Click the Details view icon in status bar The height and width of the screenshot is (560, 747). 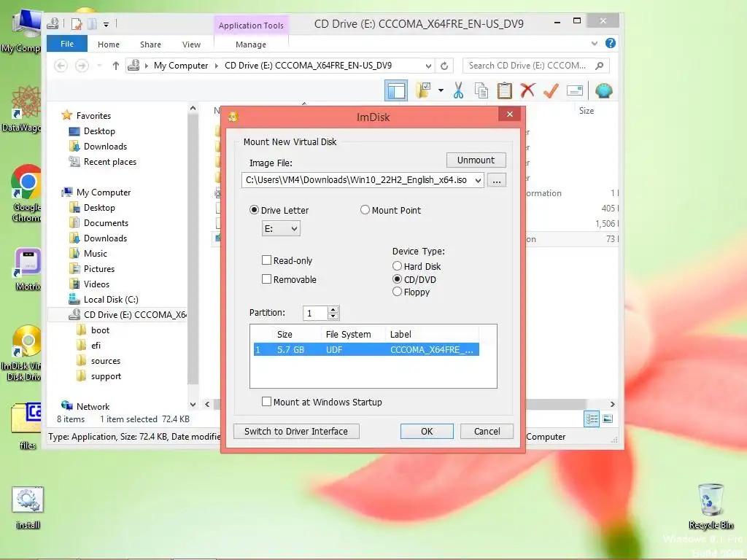click(592, 419)
